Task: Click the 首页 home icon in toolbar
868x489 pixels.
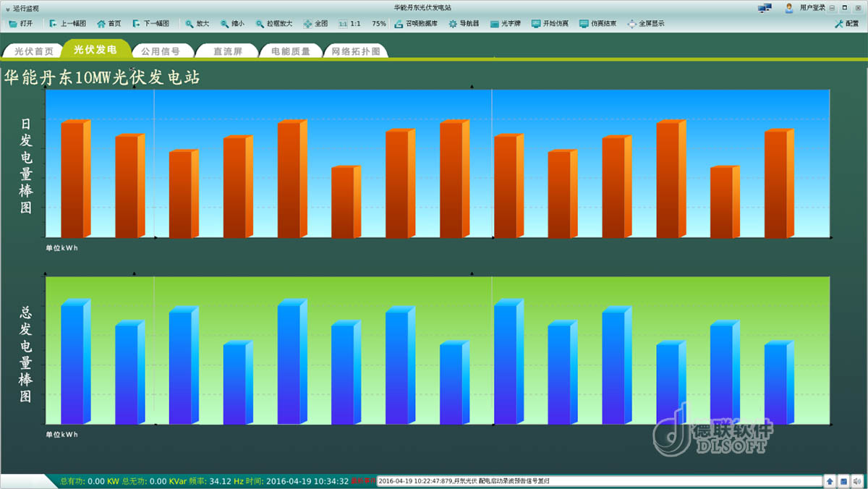Action: pyautogui.click(x=109, y=23)
